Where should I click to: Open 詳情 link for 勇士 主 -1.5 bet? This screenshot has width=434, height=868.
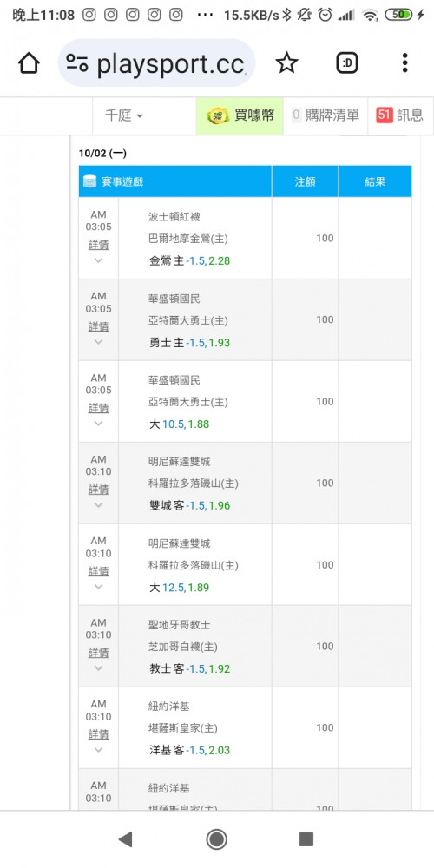tap(98, 326)
